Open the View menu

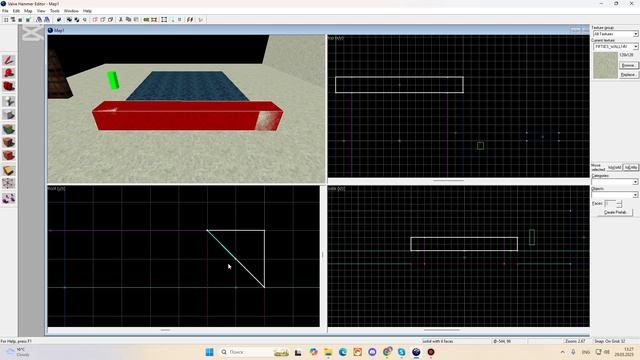(41, 11)
